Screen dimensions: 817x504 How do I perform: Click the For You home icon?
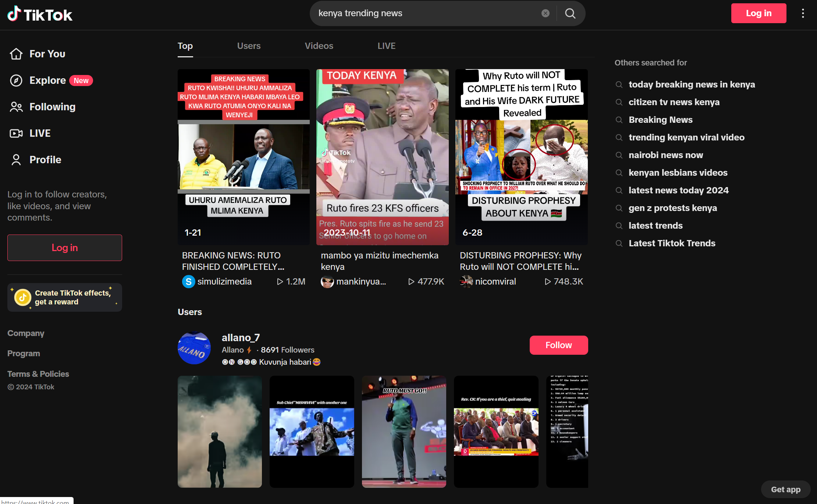16,54
